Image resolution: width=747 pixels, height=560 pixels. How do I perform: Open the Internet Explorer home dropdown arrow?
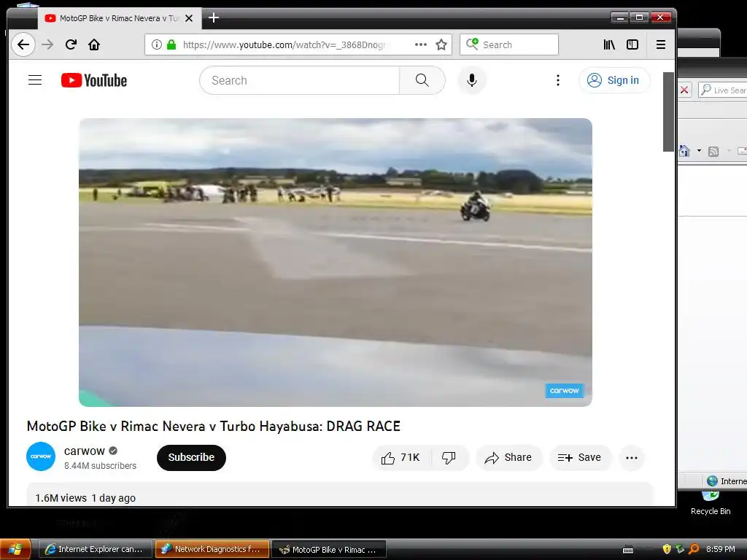pyautogui.click(x=699, y=151)
